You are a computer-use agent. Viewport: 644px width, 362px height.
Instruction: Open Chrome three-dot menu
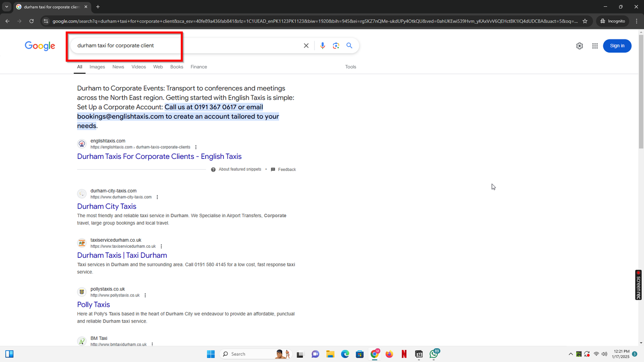[636, 21]
